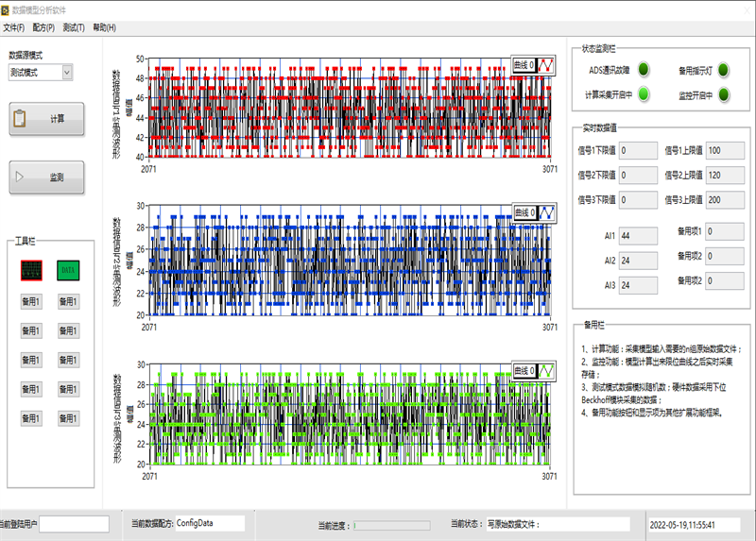Toggle the 监控开启中 indicator light
Screen dimensions: 756x541
(723, 93)
